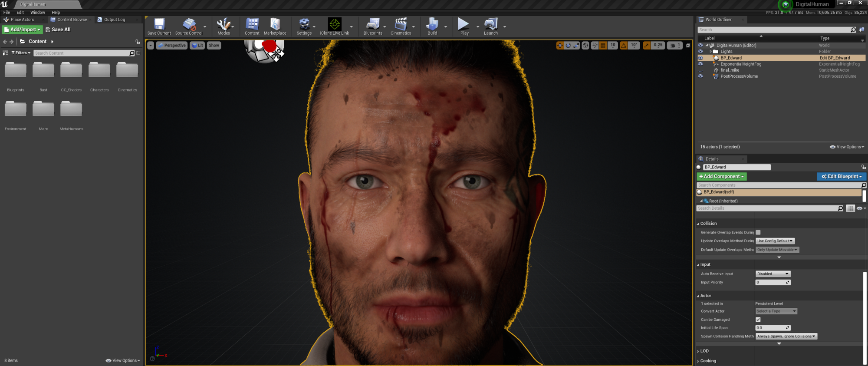Switch to the Place Actors tab
Screen dimensions: 868x366
pos(22,20)
